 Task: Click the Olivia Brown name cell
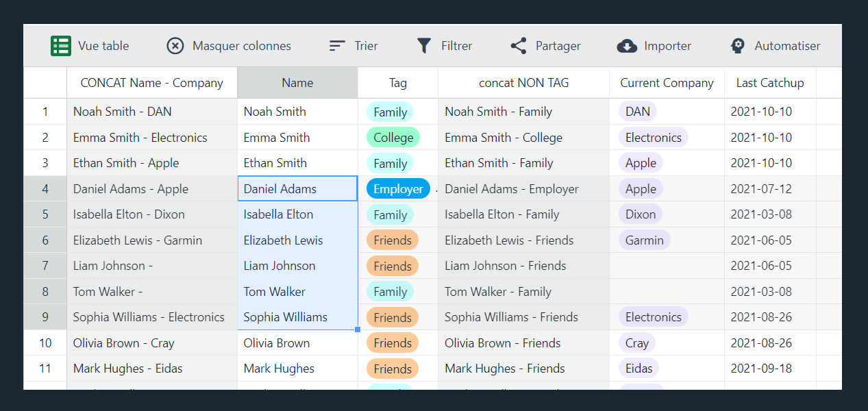tap(297, 343)
